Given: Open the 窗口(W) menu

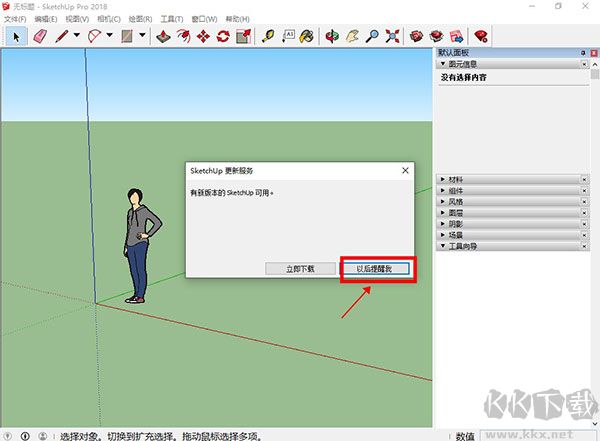Looking at the screenshot, I should pos(204,19).
